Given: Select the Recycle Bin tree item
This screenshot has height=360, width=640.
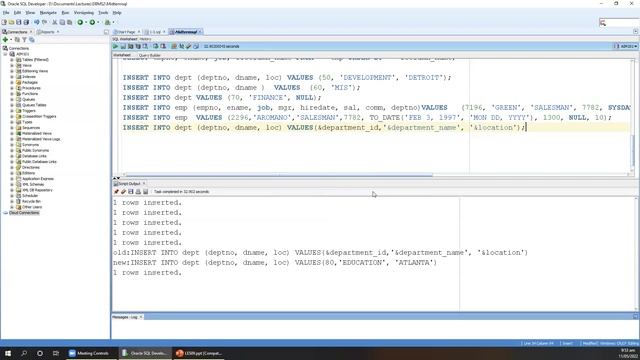Looking at the screenshot, I should pyautogui.click(x=31, y=201).
